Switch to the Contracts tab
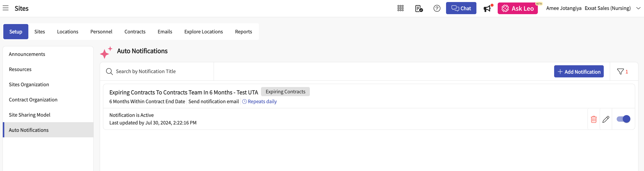This screenshot has width=644, height=171. (135, 32)
